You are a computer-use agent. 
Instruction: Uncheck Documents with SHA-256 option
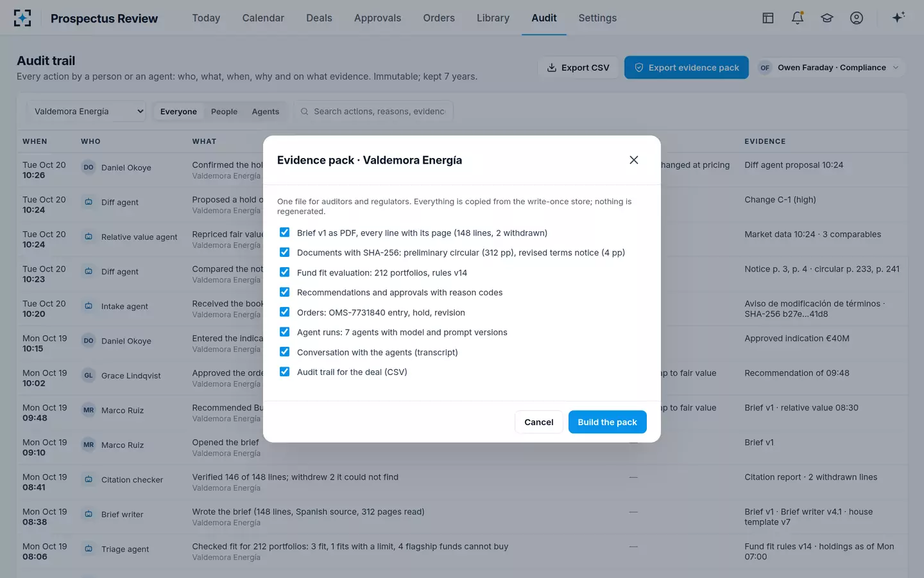click(284, 252)
